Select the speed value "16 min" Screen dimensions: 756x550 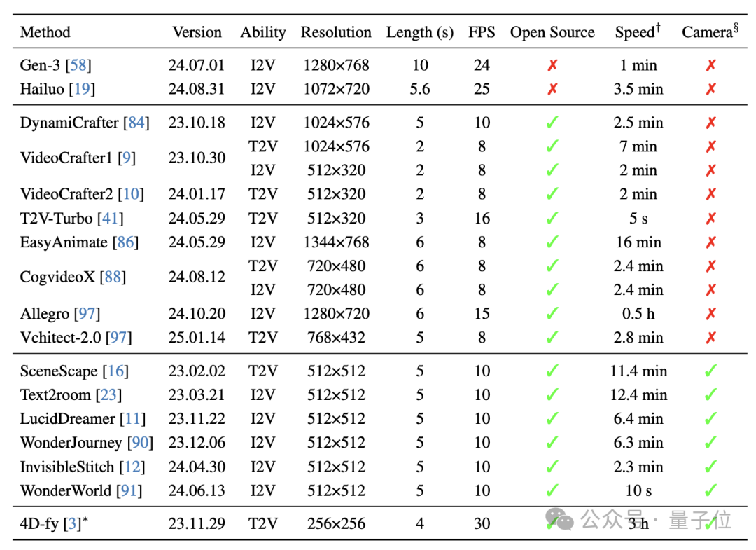click(x=638, y=242)
